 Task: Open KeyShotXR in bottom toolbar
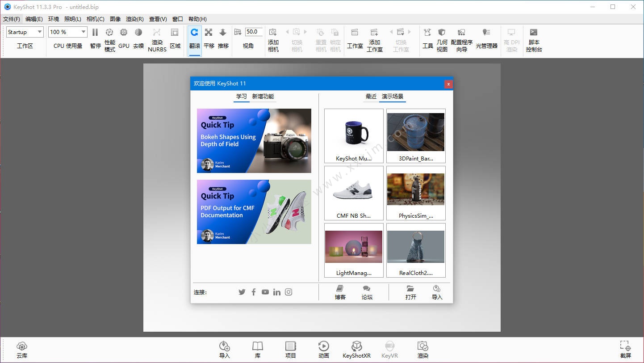point(356,350)
